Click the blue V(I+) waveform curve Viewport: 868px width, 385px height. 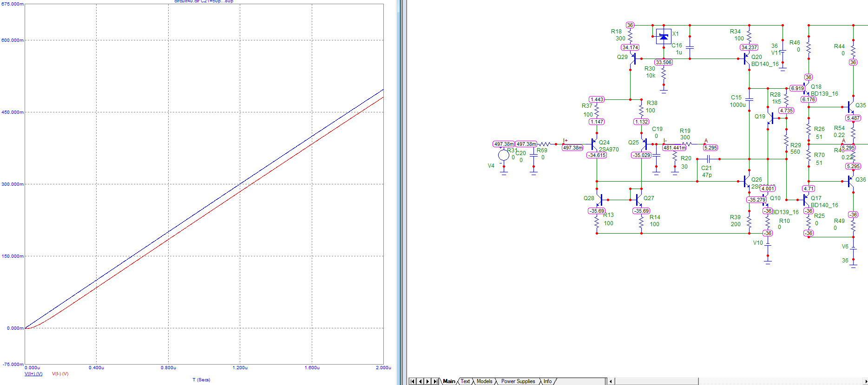(x=204, y=208)
